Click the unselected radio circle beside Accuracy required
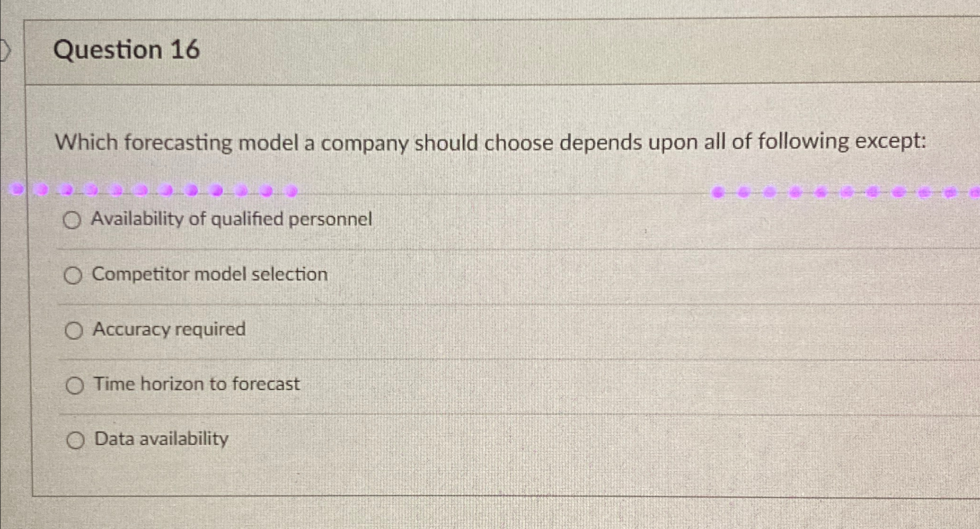 [73, 330]
